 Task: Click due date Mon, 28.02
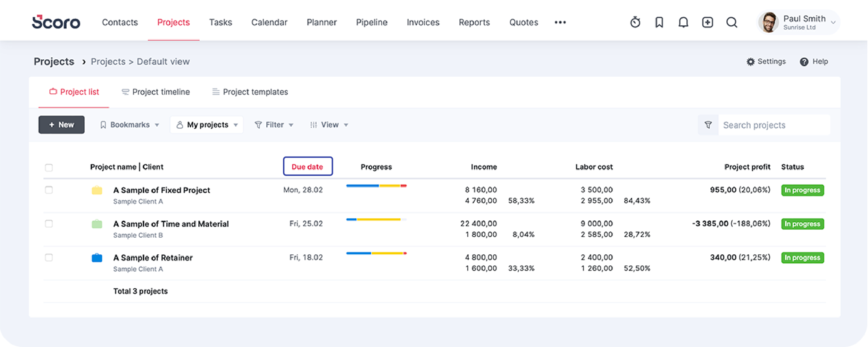point(303,190)
